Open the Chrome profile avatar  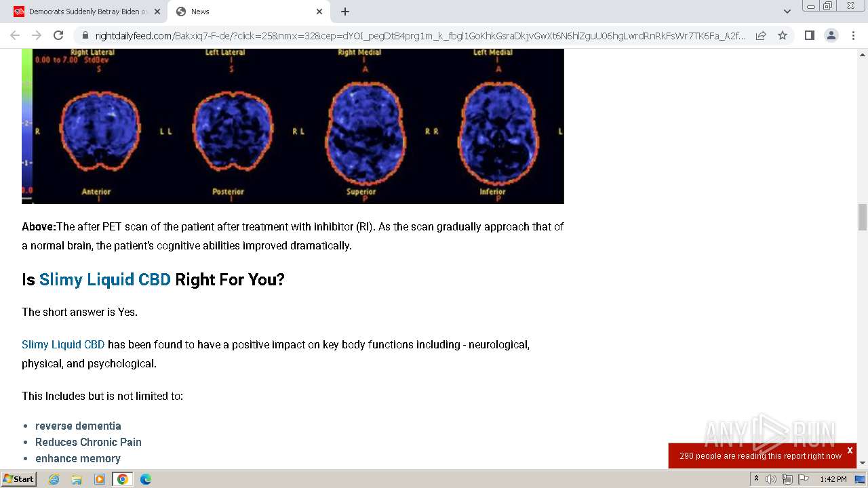[x=831, y=35]
